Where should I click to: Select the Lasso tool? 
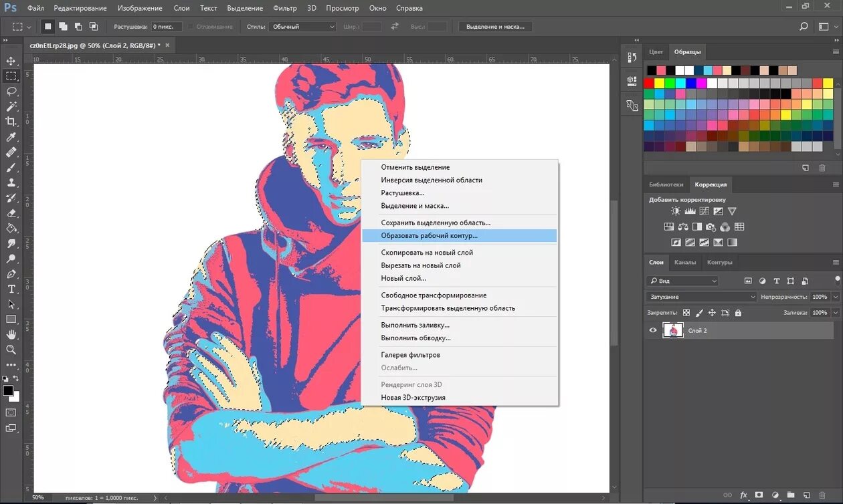(11, 91)
